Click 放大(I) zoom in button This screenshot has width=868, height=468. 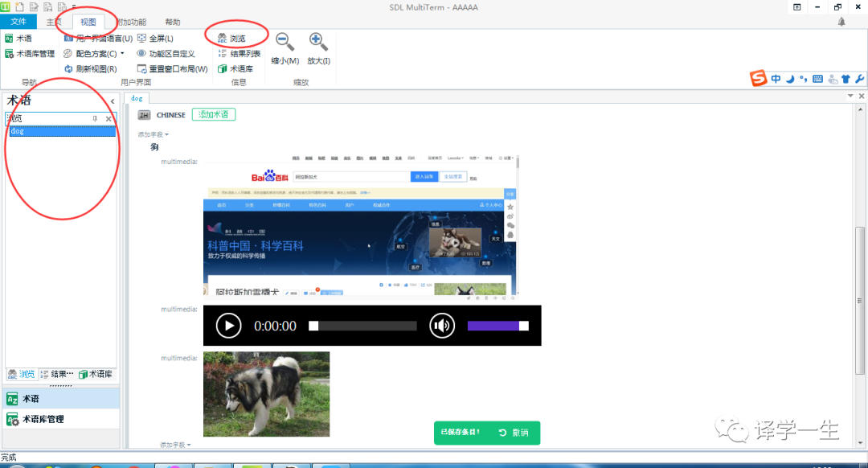click(x=318, y=49)
